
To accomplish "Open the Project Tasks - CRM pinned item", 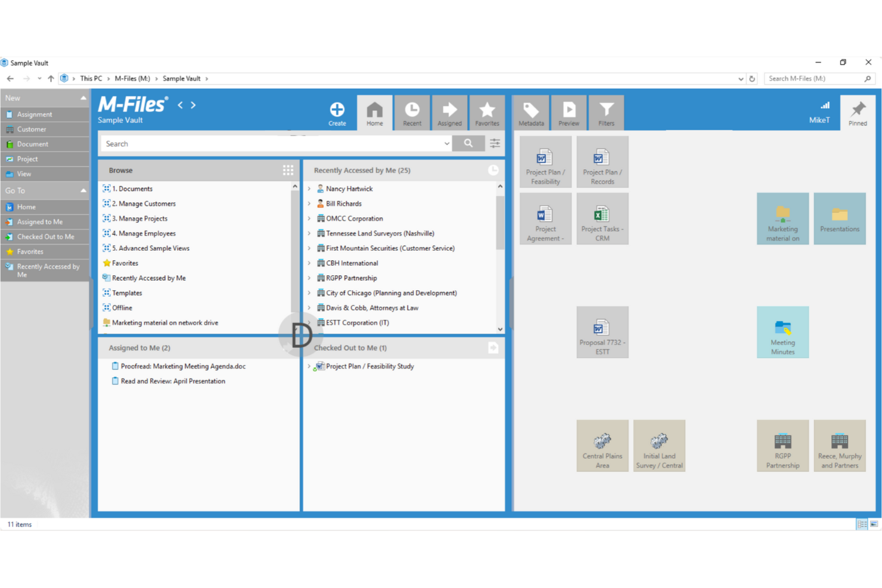I will point(602,219).
